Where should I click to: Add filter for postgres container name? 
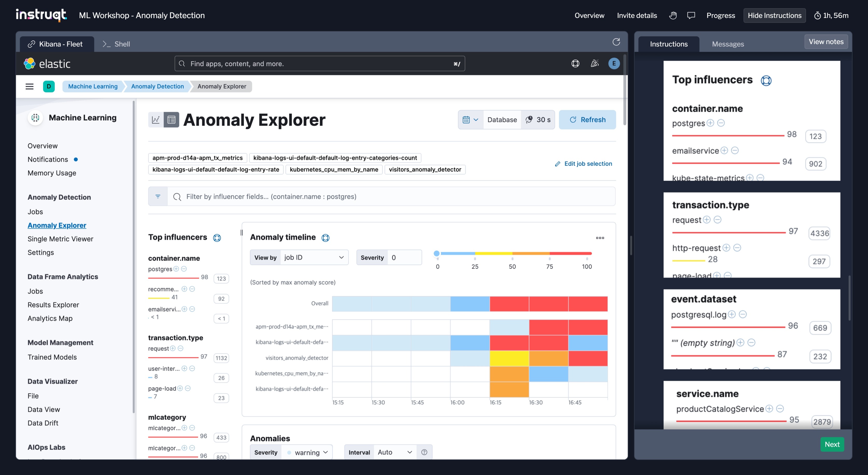(x=176, y=269)
